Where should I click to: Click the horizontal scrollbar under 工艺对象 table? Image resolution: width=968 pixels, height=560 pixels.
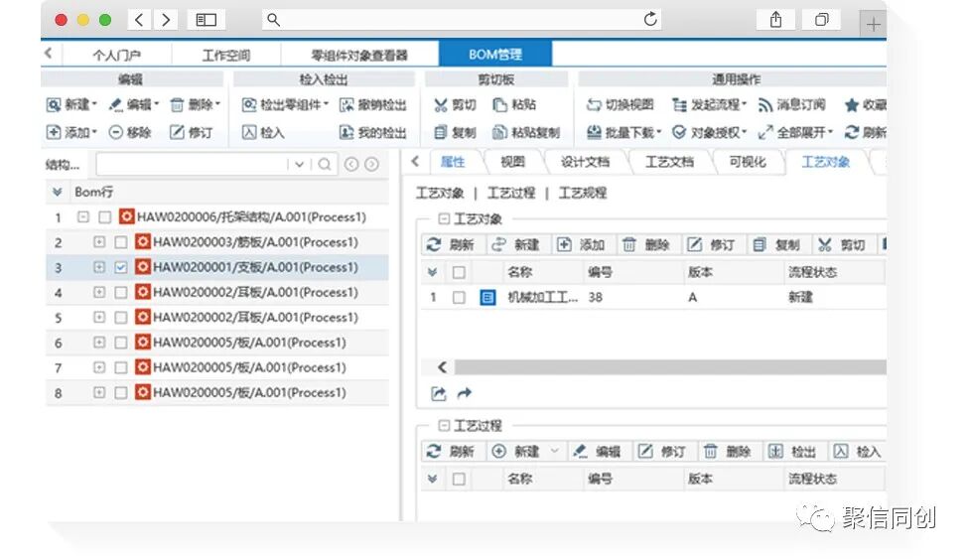click(x=670, y=367)
